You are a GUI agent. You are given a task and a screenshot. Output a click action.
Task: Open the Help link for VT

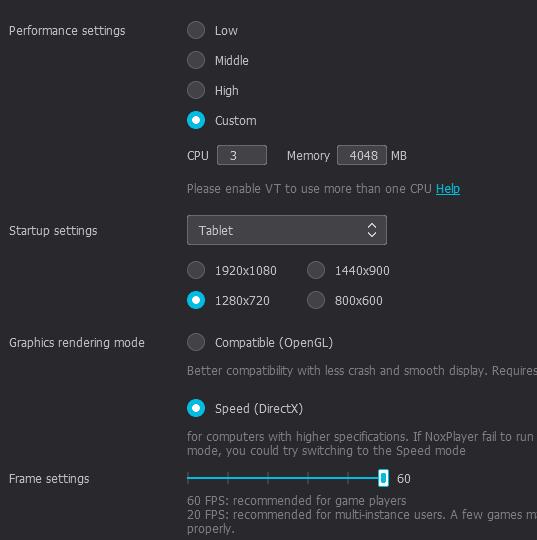click(x=448, y=189)
